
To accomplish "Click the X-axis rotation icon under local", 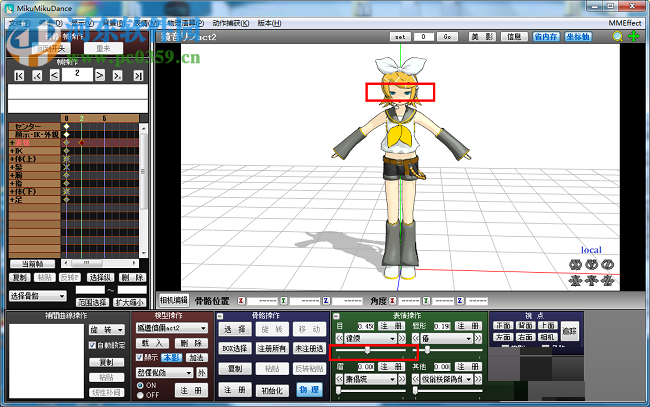I will [575, 264].
